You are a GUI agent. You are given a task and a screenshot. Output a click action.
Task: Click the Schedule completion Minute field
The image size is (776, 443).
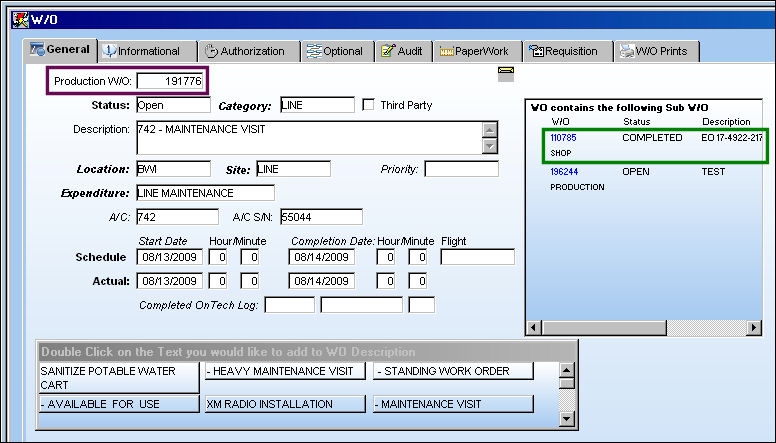(418, 257)
